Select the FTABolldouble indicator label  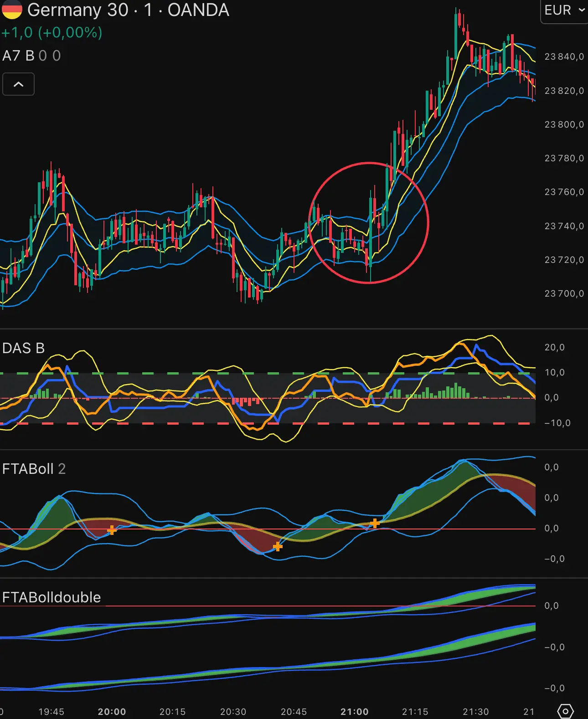pos(51,597)
